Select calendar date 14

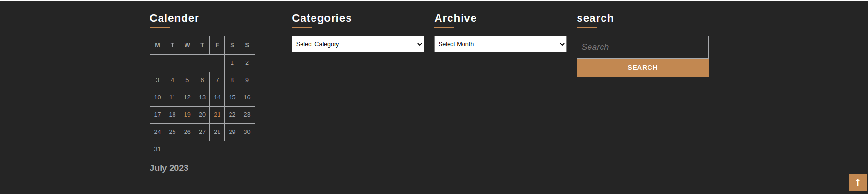pyautogui.click(x=217, y=97)
